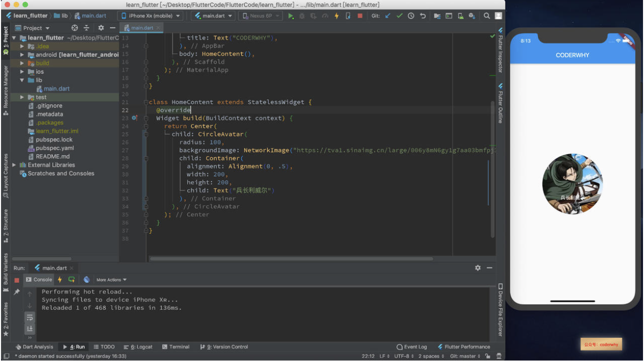Select the main.dart Run tab
The width and height of the screenshot is (644, 361).
[54, 268]
